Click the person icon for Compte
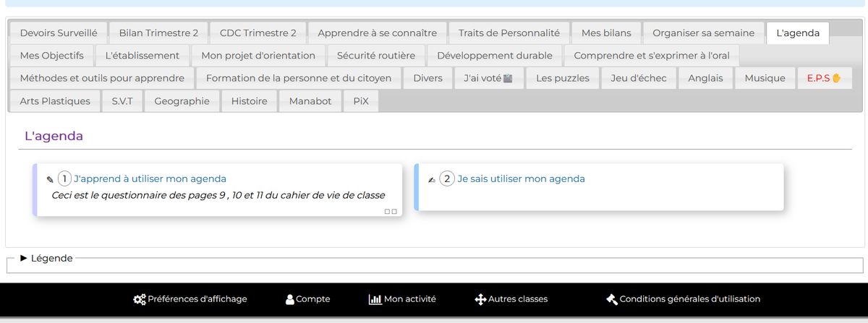 290,299
